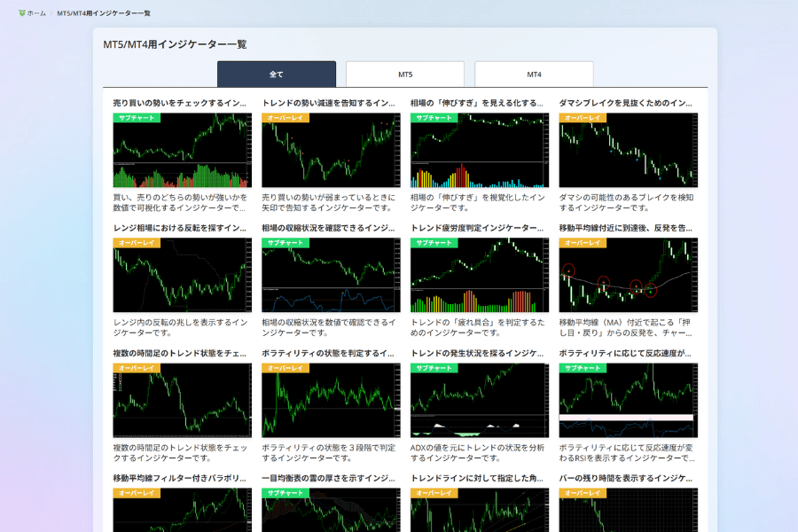Screen dimensions: 798x532
Task: Click サブチャート badge on 一目均衡表 card
Action: (285, 493)
